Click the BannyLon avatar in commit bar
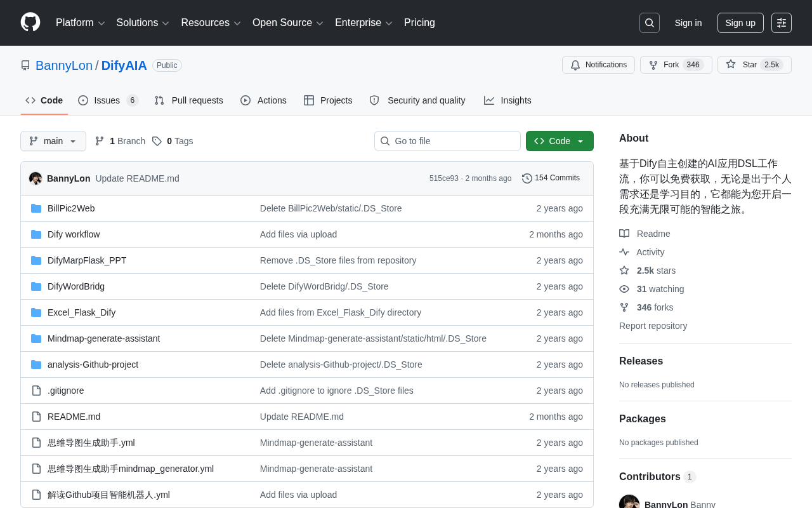 click(x=36, y=178)
